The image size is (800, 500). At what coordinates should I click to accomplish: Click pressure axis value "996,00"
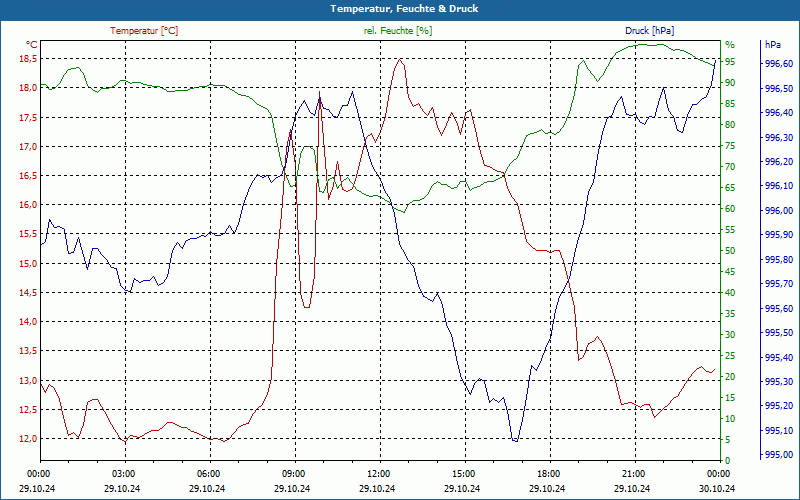coord(779,210)
